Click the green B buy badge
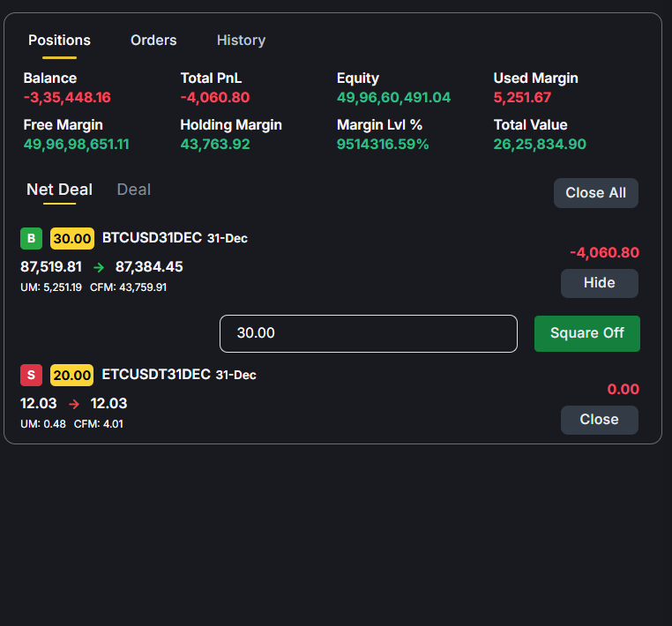The height and width of the screenshot is (626, 672). coord(31,238)
